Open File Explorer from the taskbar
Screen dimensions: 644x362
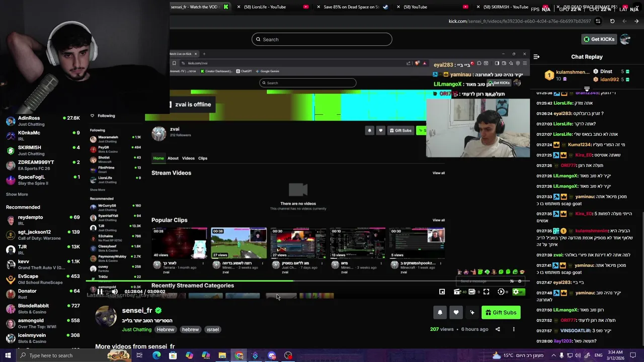(x=222, y=355)
